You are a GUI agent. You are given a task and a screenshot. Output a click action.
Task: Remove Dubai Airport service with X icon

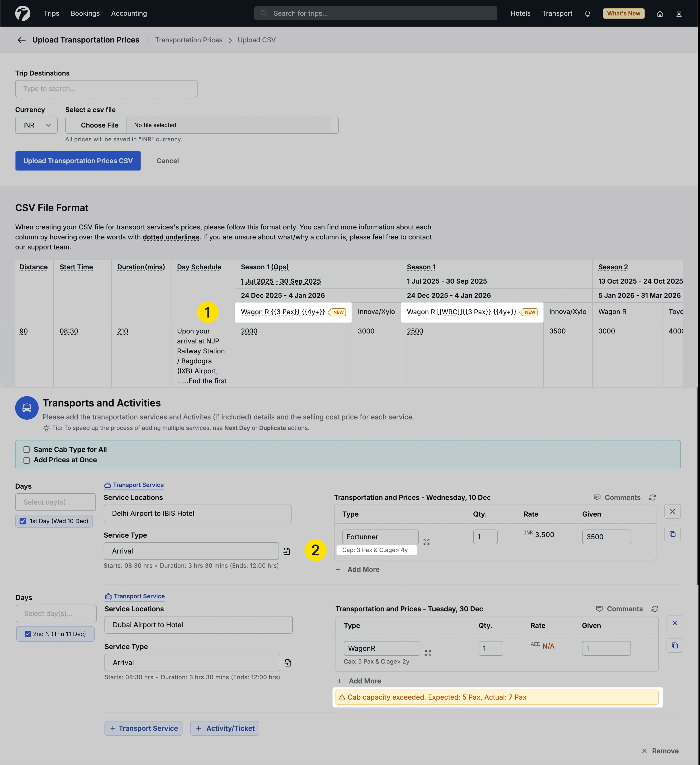tap(675, 623)
